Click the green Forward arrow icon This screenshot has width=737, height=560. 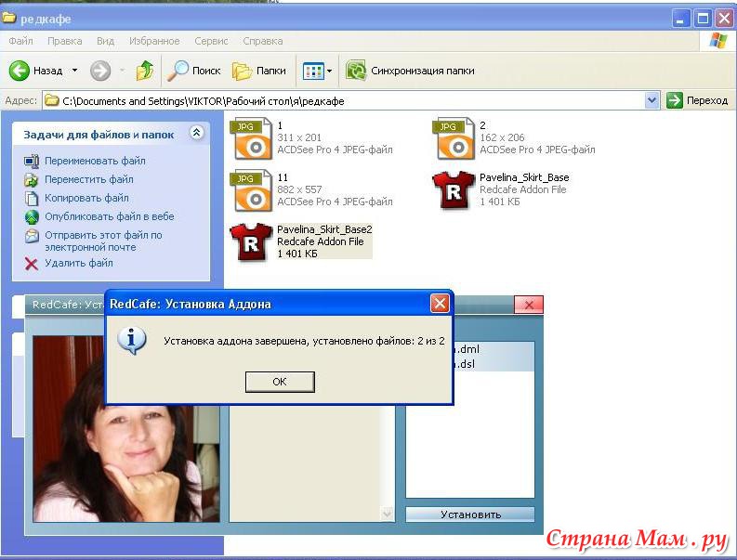(x=100, y=71)
